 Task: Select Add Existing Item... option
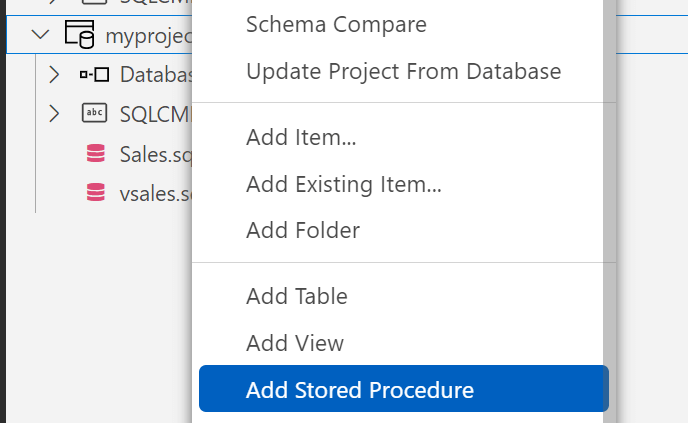point(344,184)
